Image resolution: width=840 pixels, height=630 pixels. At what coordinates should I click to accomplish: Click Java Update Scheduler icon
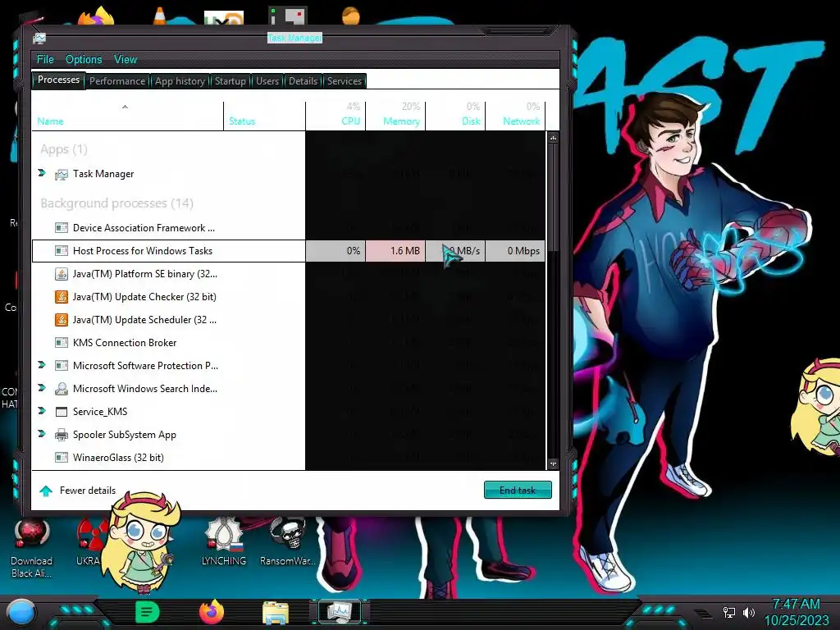(x=62, y=320)
